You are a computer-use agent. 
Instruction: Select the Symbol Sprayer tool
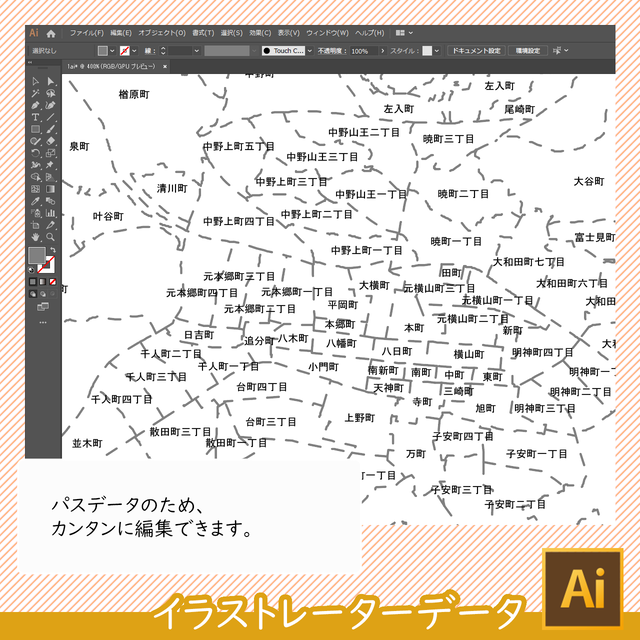[x=36, y=213]
